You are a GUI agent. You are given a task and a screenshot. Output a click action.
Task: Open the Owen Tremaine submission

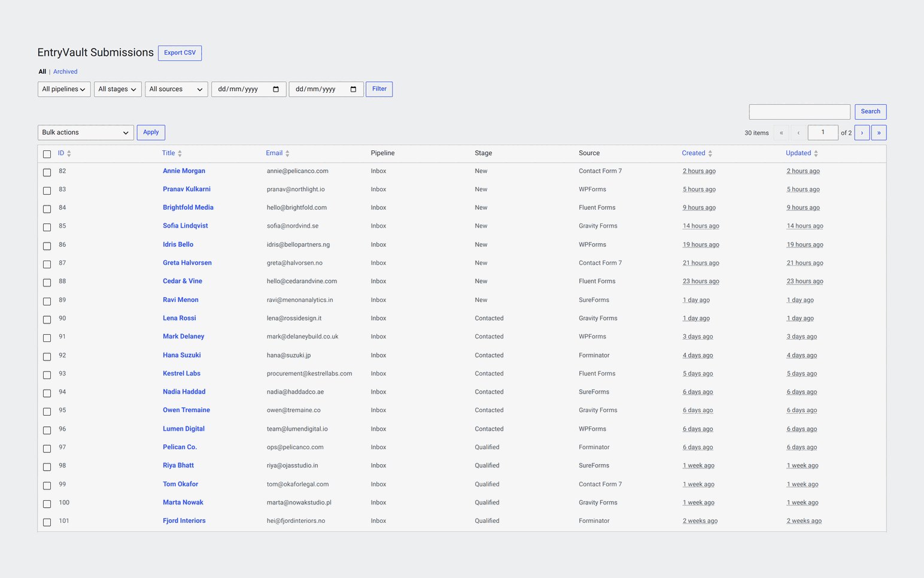(x=186, y=410)
